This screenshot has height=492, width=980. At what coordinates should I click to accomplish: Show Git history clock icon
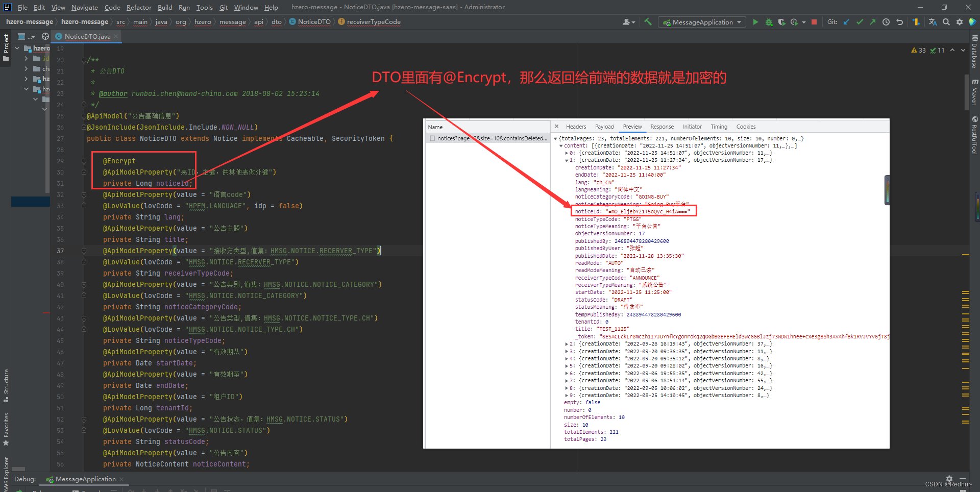click(886, 22)
